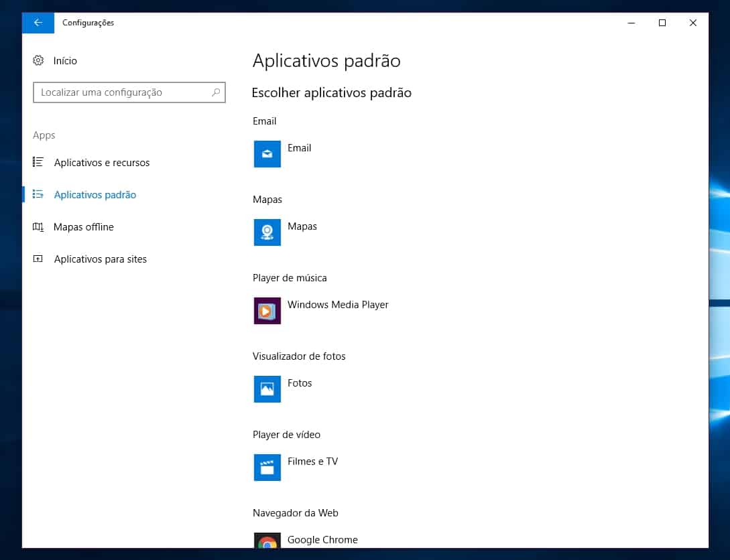The width and height of the screenshot is (730, 560).
Task: Click the 'Escolher aplicativos padrão' subheading
Action: (x=331, y=93)
